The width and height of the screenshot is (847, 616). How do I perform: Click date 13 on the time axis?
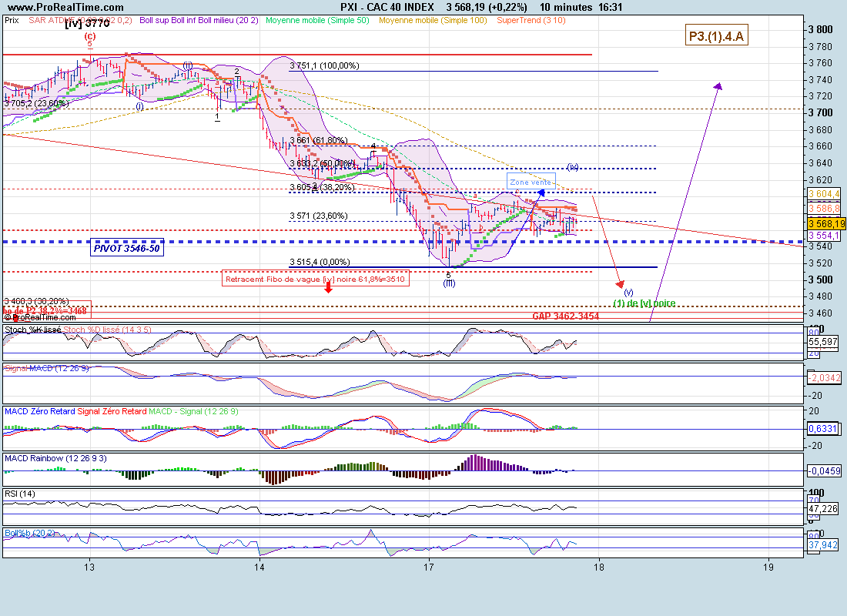tap(89, 567)
